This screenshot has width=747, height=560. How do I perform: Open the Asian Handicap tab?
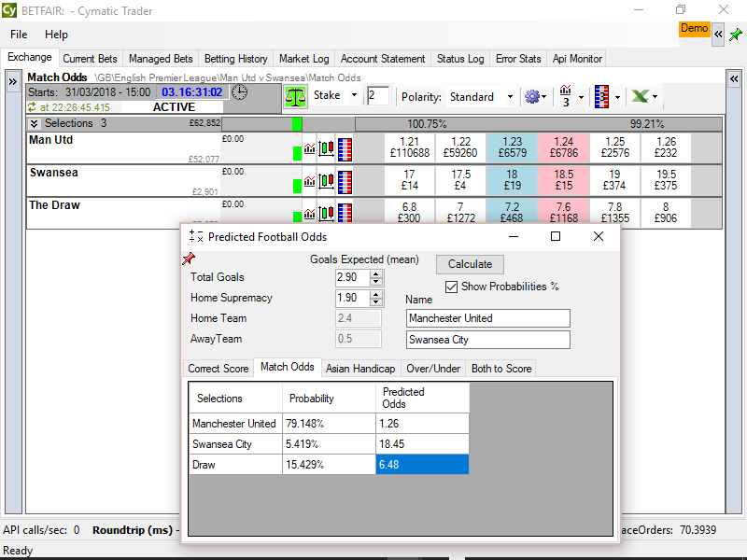click(362, 369)
